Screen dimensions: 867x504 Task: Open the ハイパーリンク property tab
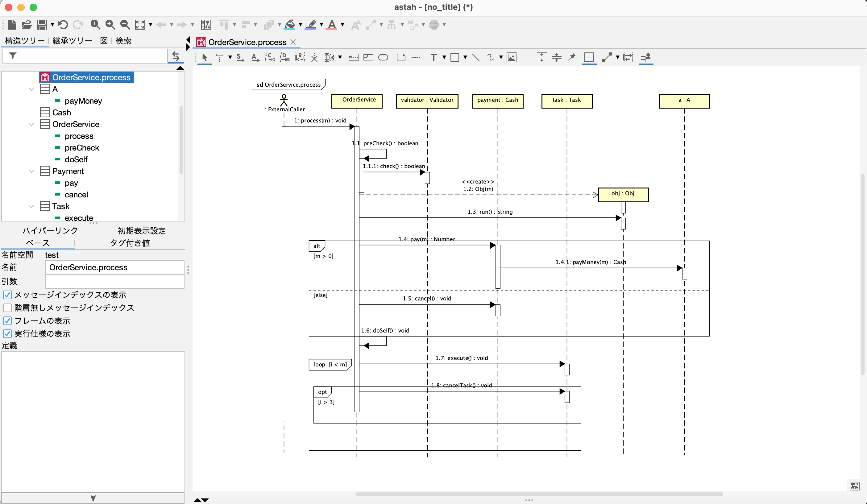pyautogui.click(x=50, y=230)
